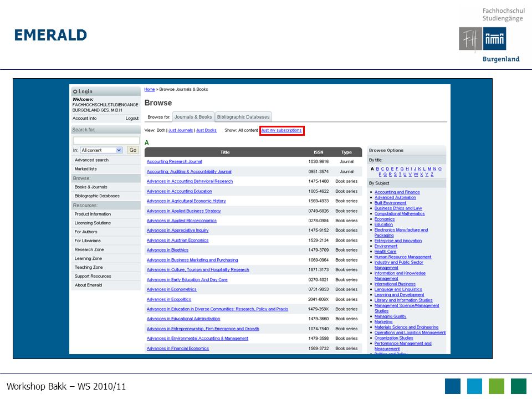Open Advances in Applied Microeconomics
The height and width of the screenshot is (399, 532).
[182, 221]
